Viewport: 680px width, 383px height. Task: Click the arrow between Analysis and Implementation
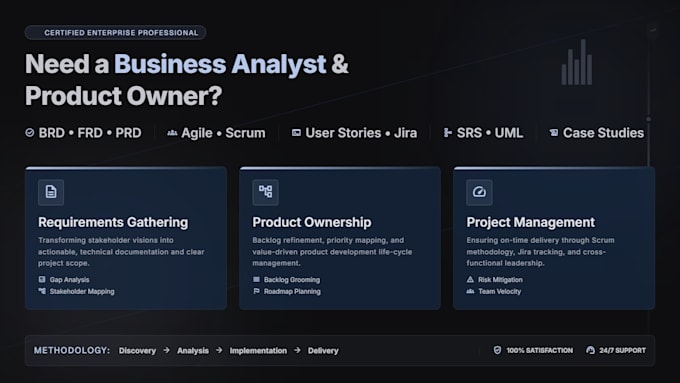click(x=219, y=350)
